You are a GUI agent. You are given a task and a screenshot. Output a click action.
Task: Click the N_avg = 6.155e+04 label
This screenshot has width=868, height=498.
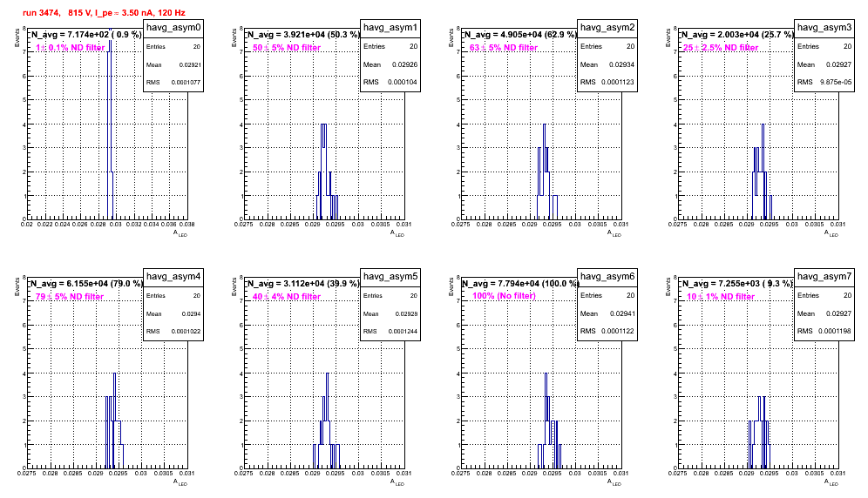pos(85,284)
